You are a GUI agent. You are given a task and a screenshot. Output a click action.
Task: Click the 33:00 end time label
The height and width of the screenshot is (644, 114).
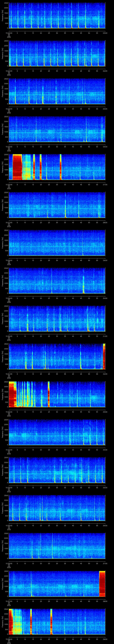[105, 412]
